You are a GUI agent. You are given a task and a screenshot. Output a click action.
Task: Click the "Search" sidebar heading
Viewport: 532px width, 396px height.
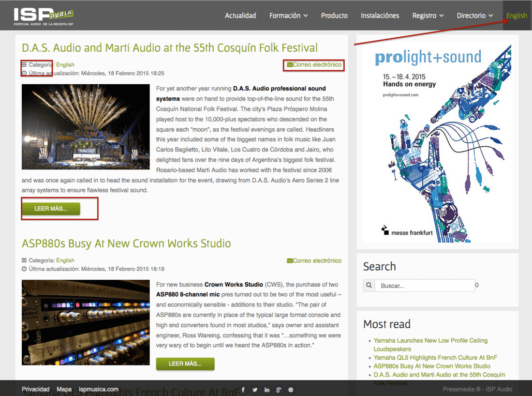[379, 266]
